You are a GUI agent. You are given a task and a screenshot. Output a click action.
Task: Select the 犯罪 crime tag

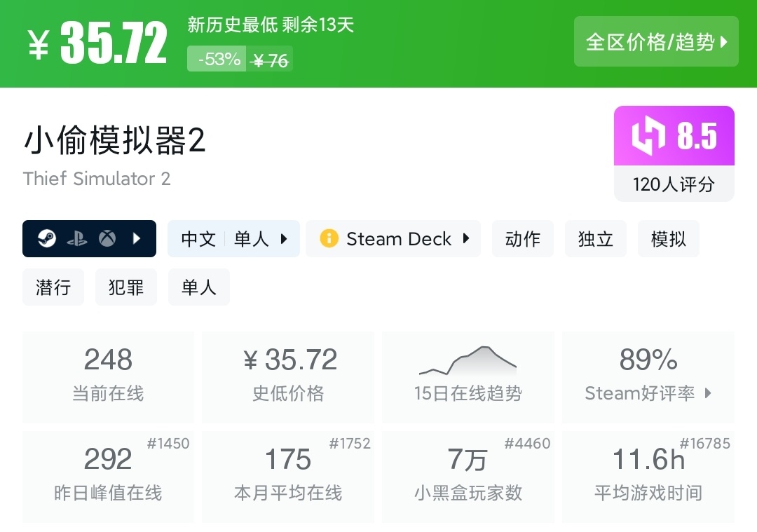pyautogui.click(x=126, y=287)
